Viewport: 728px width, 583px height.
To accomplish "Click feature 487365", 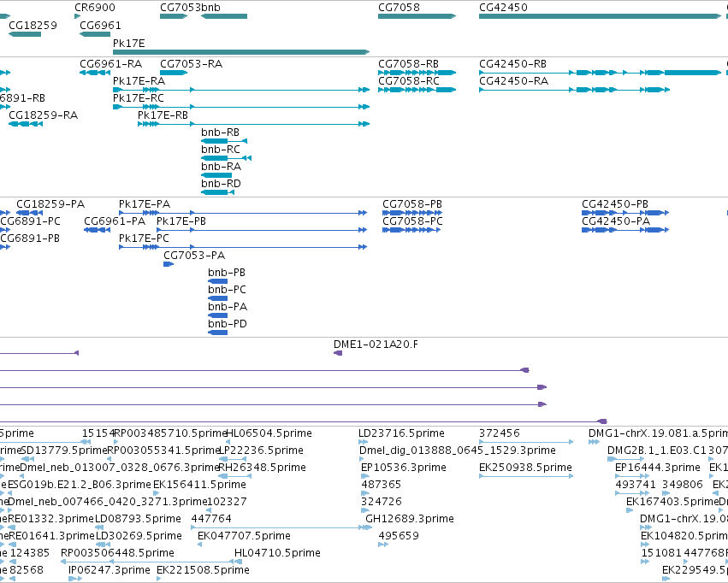I will tap(365, 493).
